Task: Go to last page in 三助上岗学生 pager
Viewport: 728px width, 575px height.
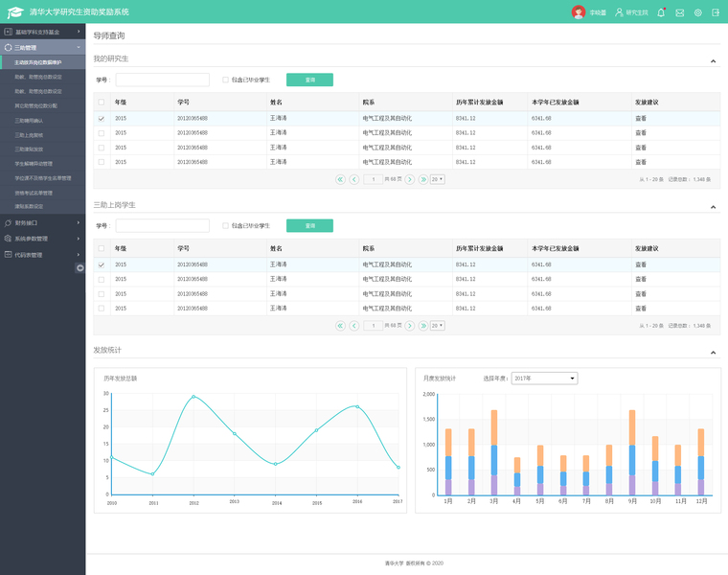Action: (423, 326)
